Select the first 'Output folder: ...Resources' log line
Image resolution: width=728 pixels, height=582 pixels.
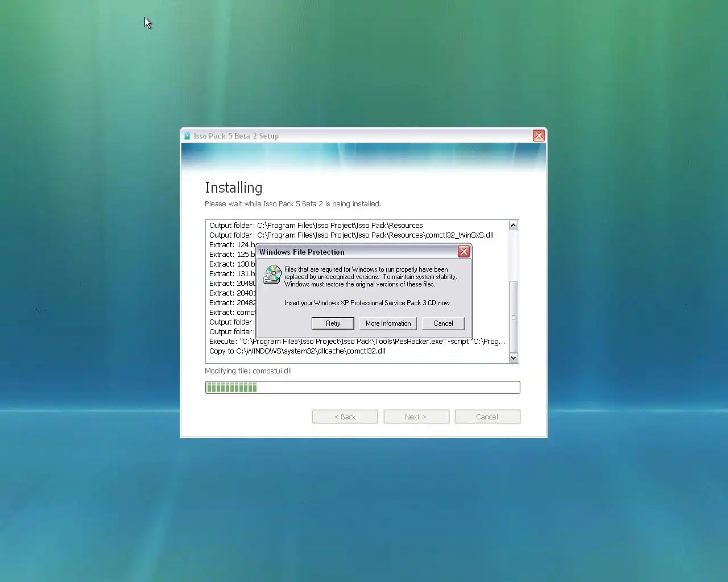(x=316, y=226)
